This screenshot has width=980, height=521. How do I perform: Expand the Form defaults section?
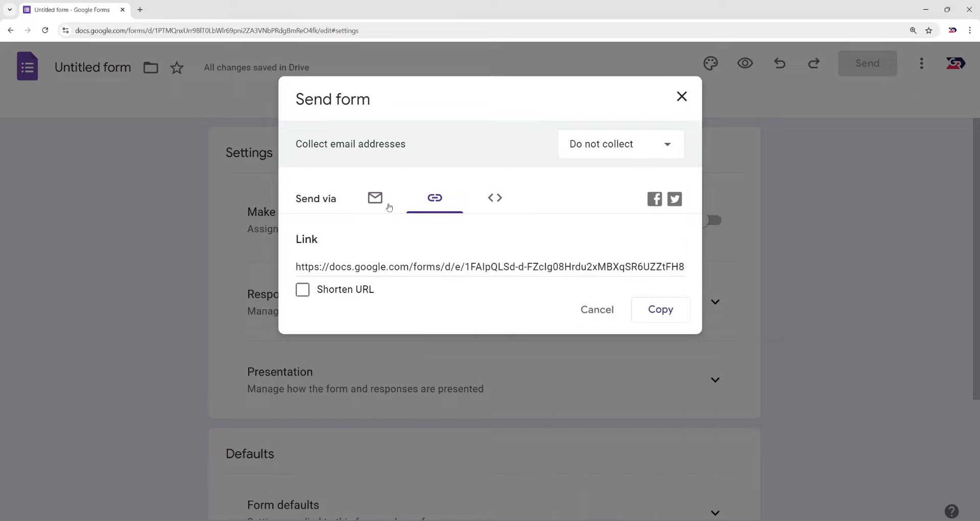(715, 513)
